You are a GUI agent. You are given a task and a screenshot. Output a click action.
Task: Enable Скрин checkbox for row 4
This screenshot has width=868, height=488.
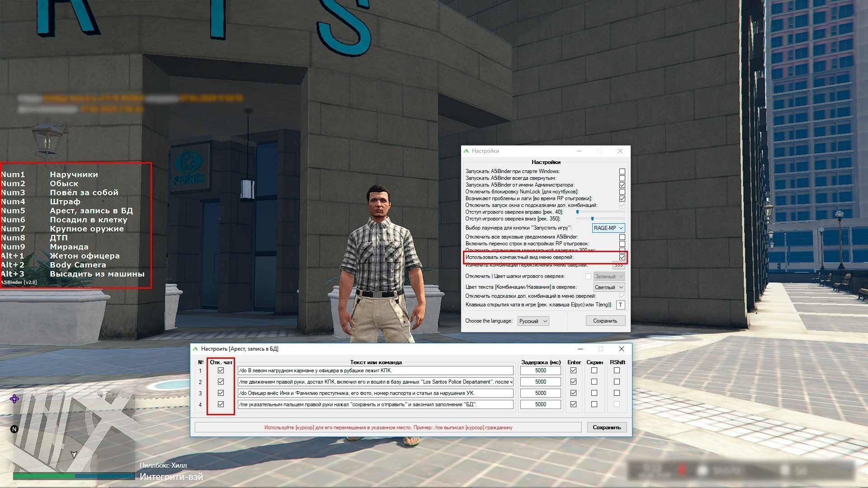pyautogui.click(x=594, y=404)
